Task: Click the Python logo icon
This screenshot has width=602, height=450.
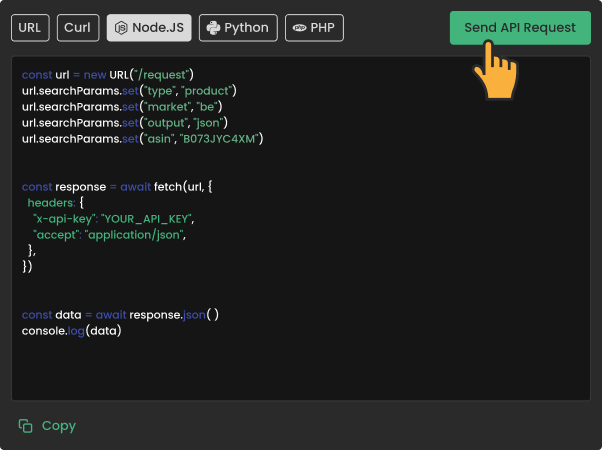Action: [x=214, y=28]
